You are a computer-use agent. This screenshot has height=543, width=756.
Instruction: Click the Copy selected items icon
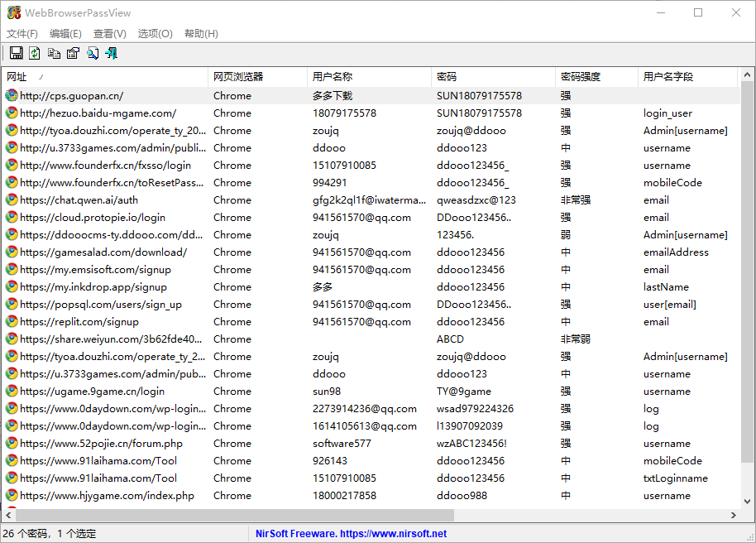[54, 54]
